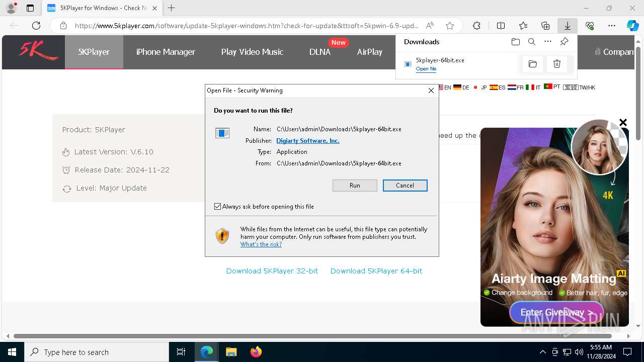Switch site language to TW/HK
This screenshot has width=644, height=362.
[579, 87]
